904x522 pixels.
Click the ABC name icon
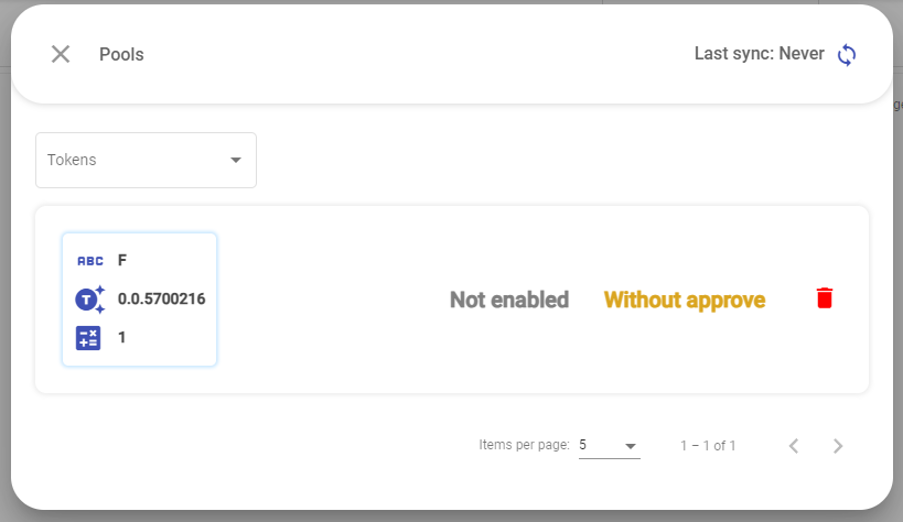[90, 261]
